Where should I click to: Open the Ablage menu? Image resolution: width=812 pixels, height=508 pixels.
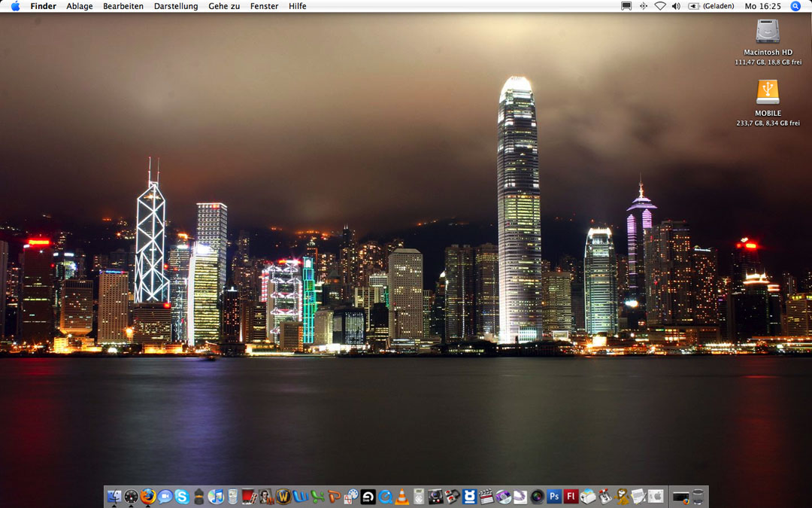[x=80, y=6]
